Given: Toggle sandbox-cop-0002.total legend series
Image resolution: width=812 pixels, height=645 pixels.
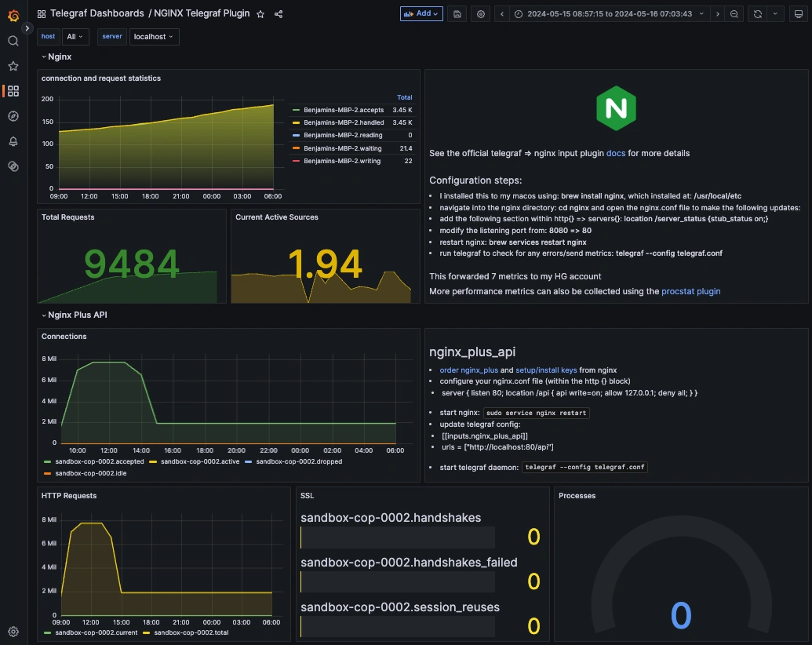Looking at the screenshot, I should click(191, 632).
